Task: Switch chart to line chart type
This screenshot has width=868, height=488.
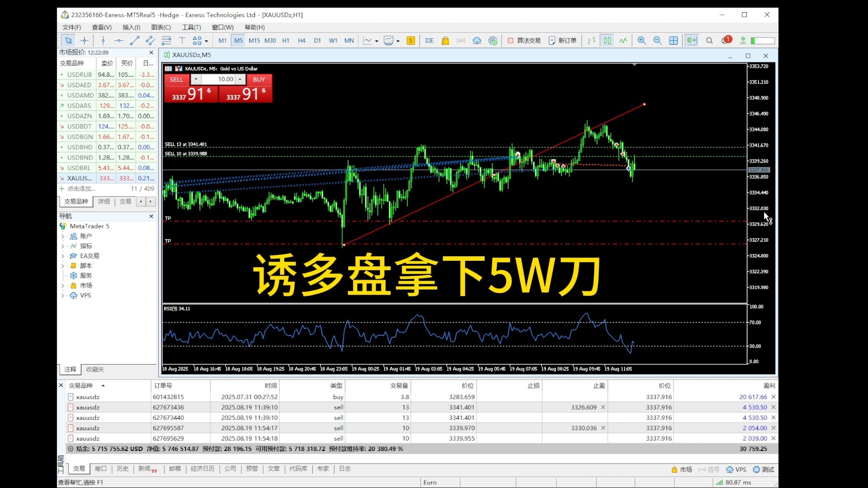Action: (x=623, y=41)
